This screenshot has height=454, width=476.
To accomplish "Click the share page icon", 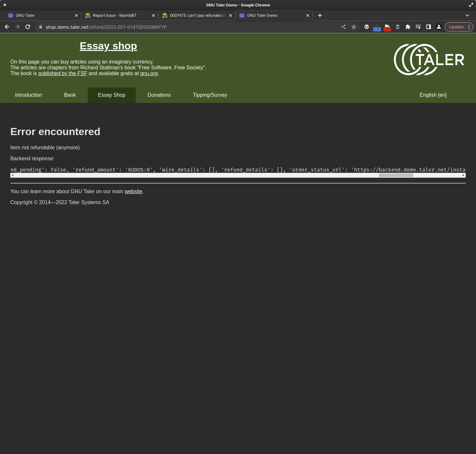I will (x=343, y=27).
